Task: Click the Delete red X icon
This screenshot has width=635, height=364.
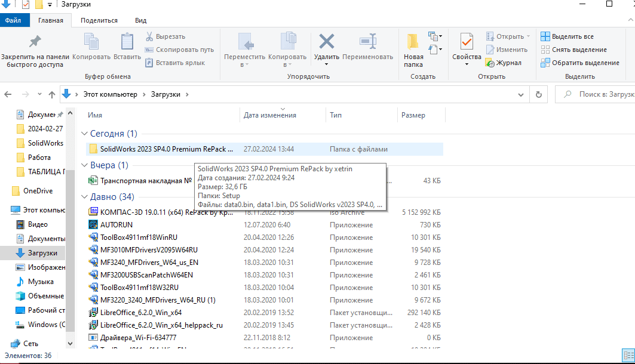Action: pos(326,42)
